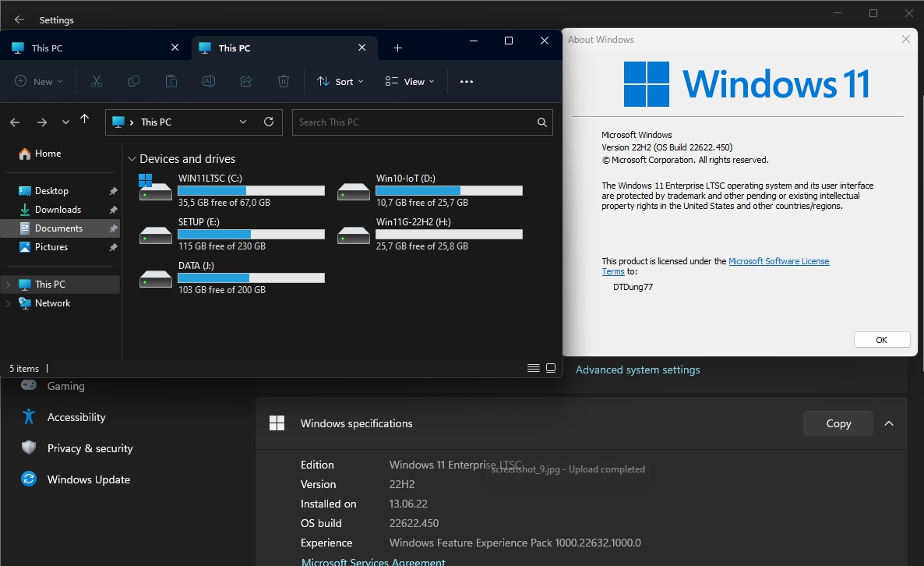Close the first This PC tab
Image resolution: width=924 pixels, height=566 pixels.
click(175, 47)
